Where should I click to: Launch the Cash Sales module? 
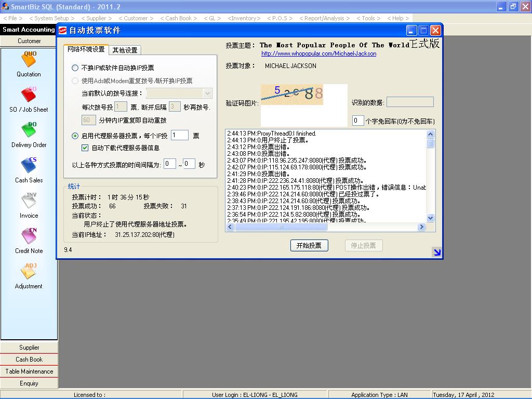(29, 166)
